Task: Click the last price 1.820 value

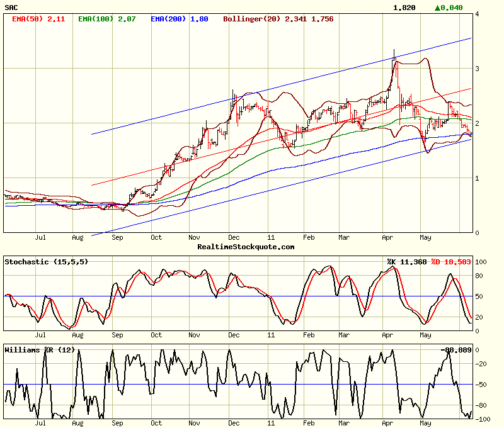Action: tap(404, 8)
